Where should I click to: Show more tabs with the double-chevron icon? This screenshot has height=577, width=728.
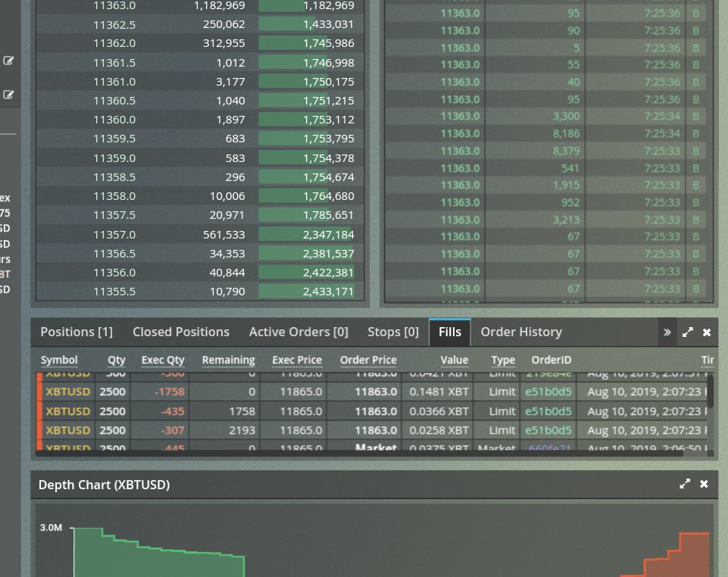pyautogui.click(x=667, y=332)
